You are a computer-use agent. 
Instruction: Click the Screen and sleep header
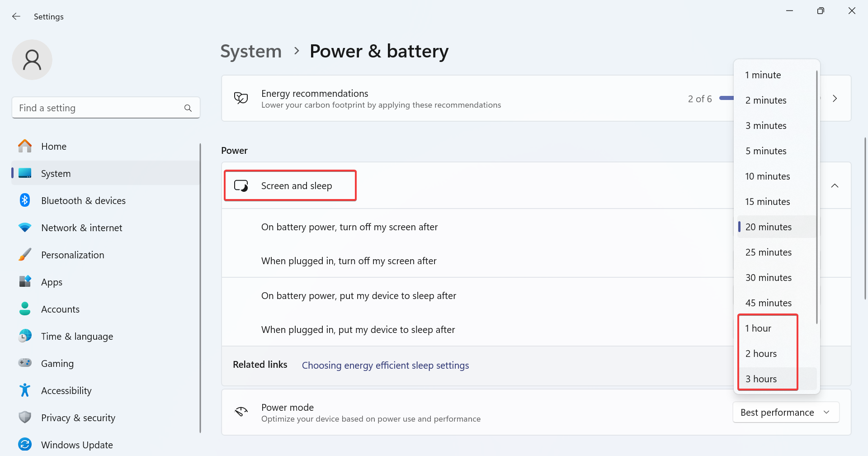point(536,185)
